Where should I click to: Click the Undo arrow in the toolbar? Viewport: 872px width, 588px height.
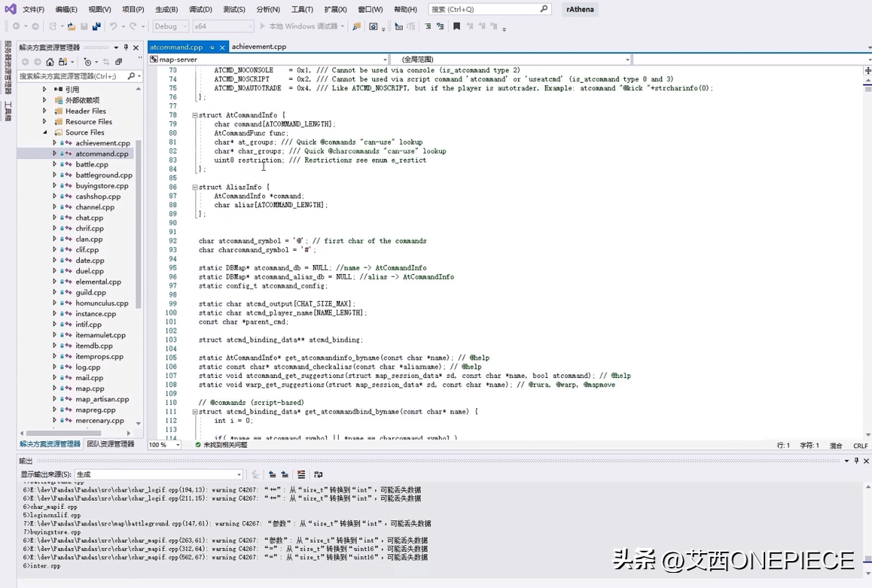(x=113, y=26)
